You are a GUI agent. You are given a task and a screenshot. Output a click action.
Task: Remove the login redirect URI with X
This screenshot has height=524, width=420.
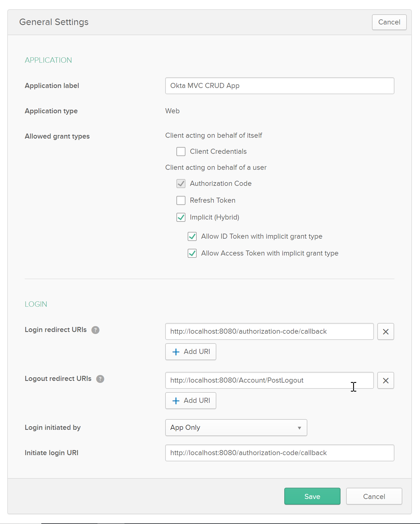[385, 332]
